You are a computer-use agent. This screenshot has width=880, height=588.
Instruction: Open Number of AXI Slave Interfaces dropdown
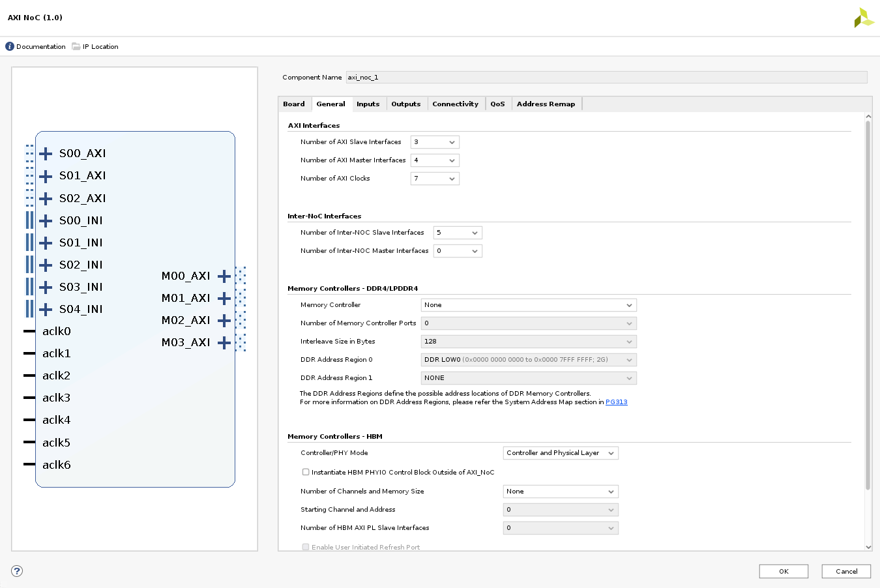[x=435, y=142]
